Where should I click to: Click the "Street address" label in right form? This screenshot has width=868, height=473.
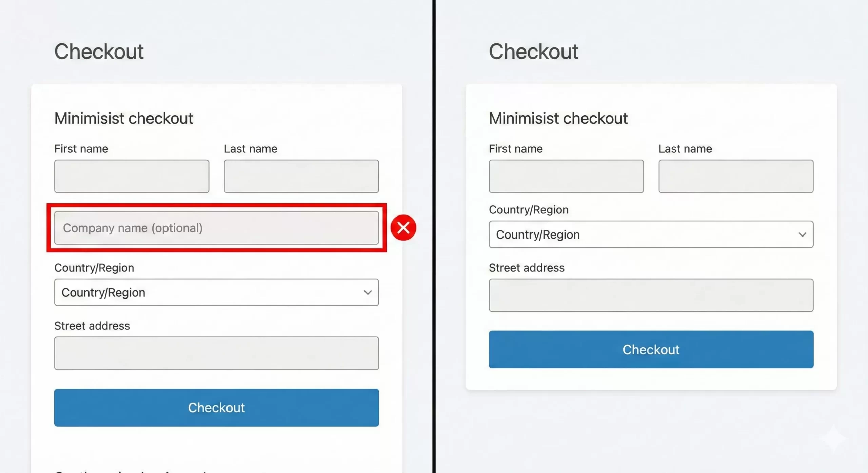coord(526,268)
